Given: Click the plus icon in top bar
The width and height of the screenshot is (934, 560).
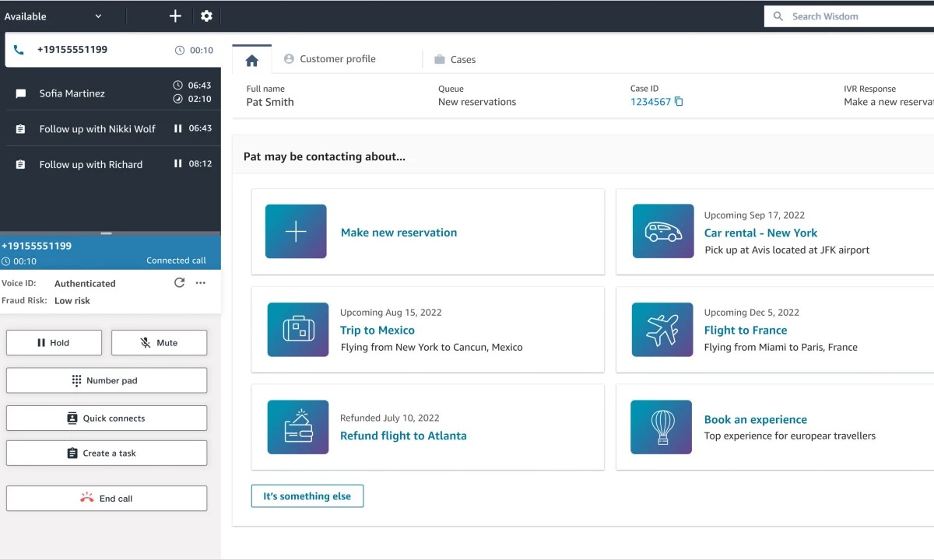Looking at the screenshot, I should pos(175,16).
